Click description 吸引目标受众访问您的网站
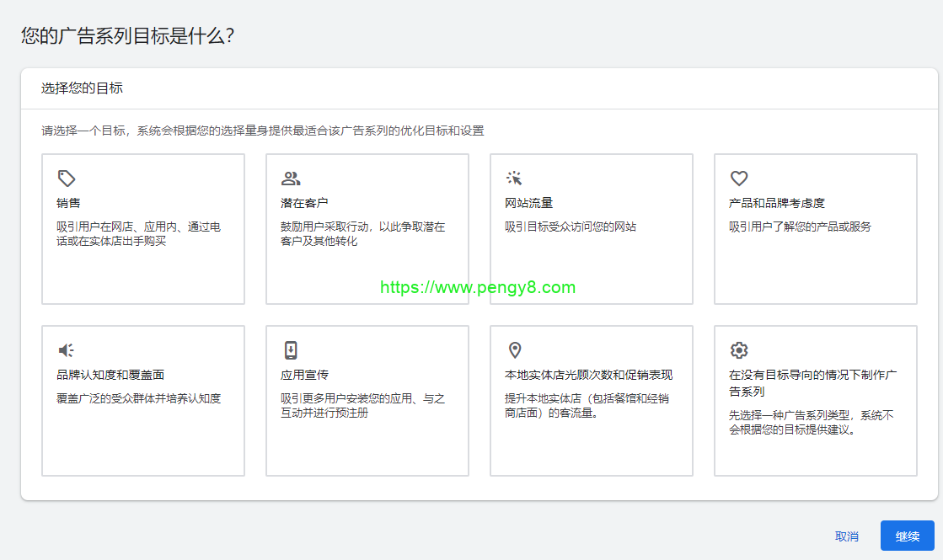Image resolution: width=943 pixels, height=560 pixels. pyautogui.click(x=571, y=227)
